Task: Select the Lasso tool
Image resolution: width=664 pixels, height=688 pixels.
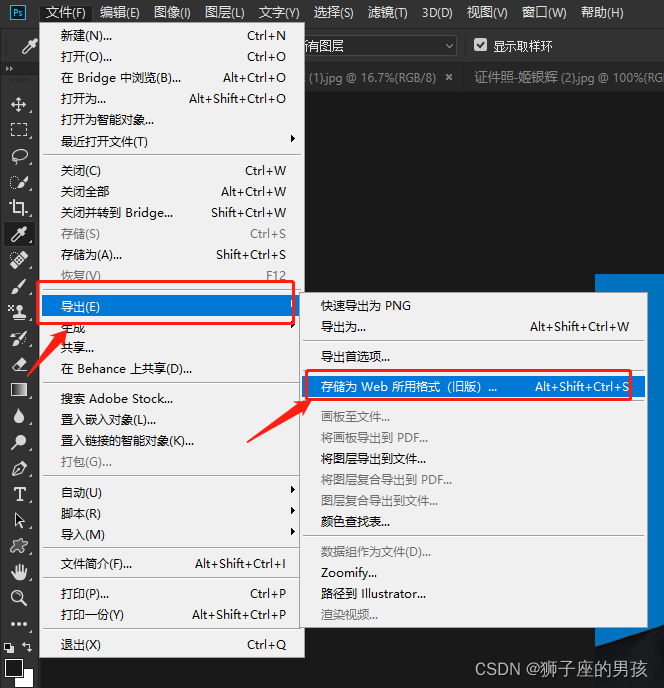Action: [18, 156]
